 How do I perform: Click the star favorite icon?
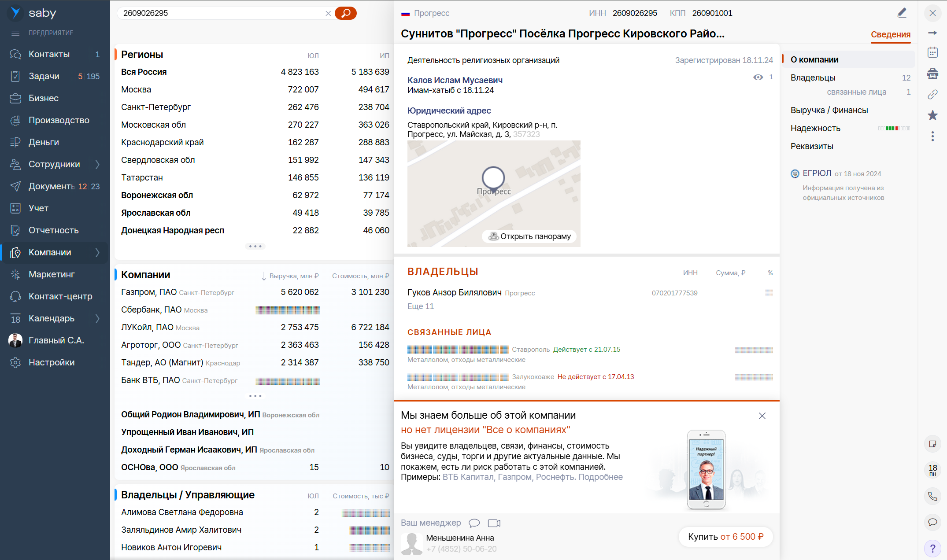932,115
